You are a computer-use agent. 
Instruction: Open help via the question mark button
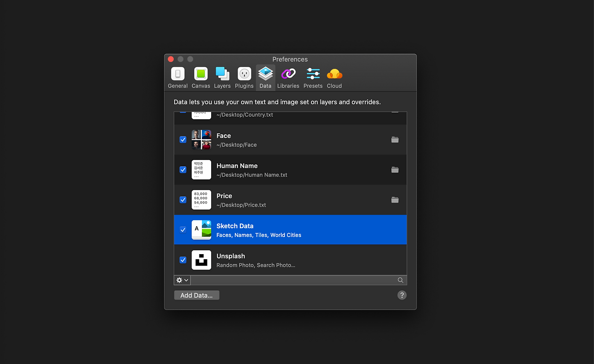[x=401, y=295]
